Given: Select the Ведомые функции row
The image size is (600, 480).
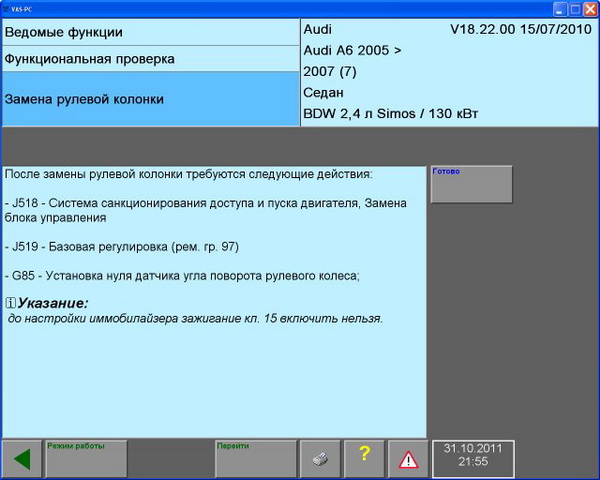Looking at the screenshot, I should (x=150, y=32).
